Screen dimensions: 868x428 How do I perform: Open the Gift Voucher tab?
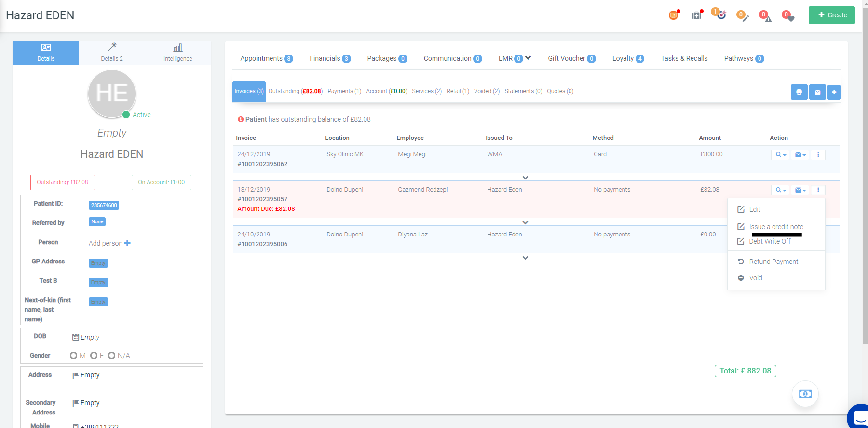pos(571,58)
